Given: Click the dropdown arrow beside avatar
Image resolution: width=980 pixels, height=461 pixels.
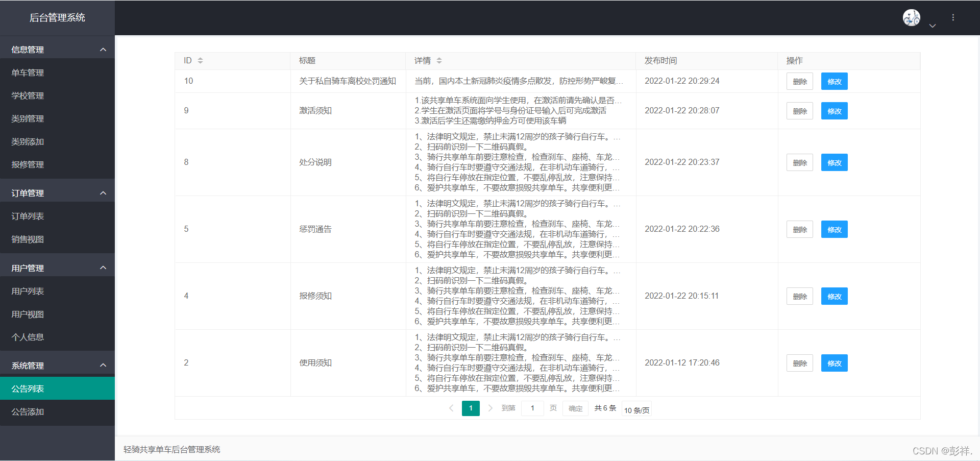Looking at the screenshot, I should click(x=933, y=26).
